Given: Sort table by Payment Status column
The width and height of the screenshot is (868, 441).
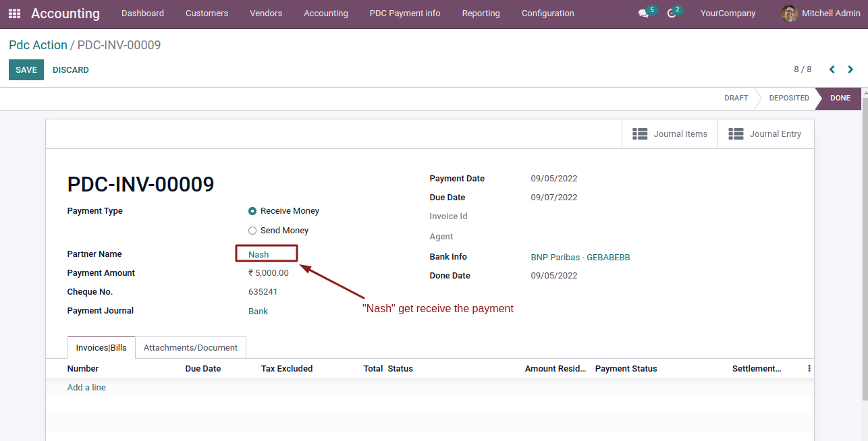Looking at the screenshot, I should 626,369.
